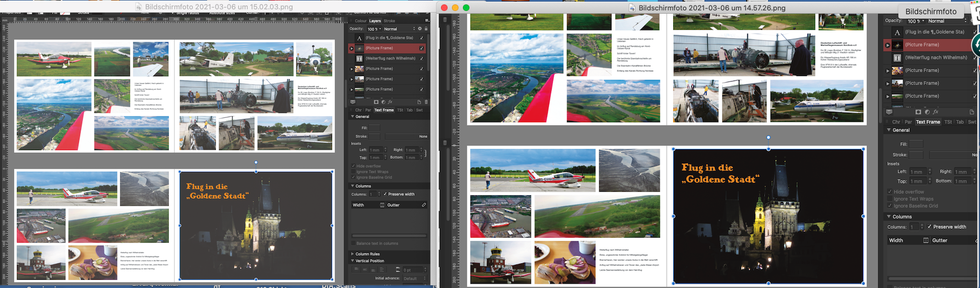
Task: Open Normal blend mode dropdown in left panel
Action: (x=399, y=28)
